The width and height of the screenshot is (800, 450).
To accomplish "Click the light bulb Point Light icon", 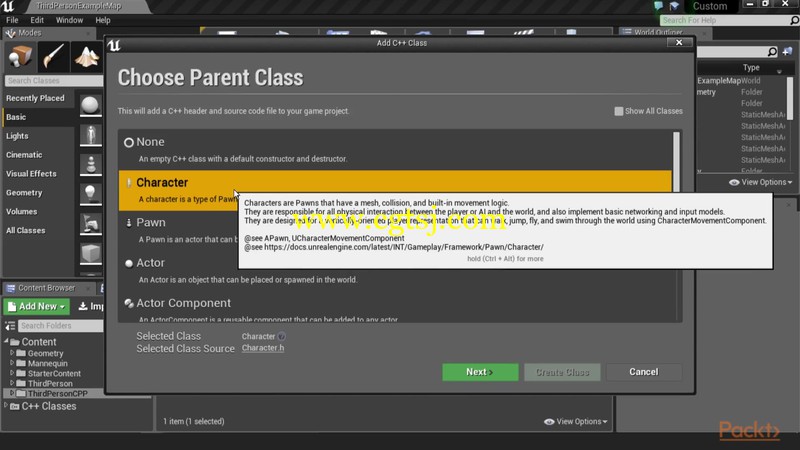I will 90,194.
